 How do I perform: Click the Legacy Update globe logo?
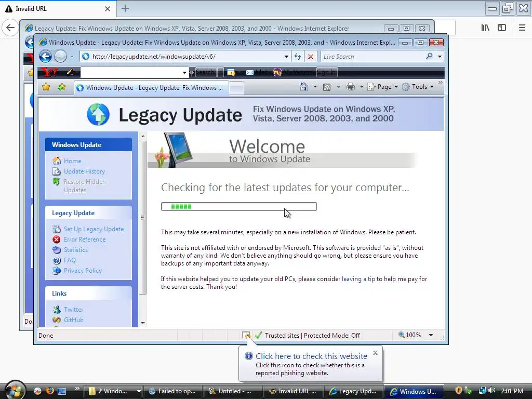[98, 114]
